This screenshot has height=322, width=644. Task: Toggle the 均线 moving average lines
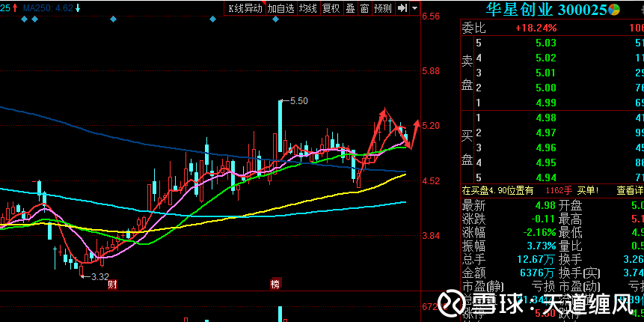point(308,7)
